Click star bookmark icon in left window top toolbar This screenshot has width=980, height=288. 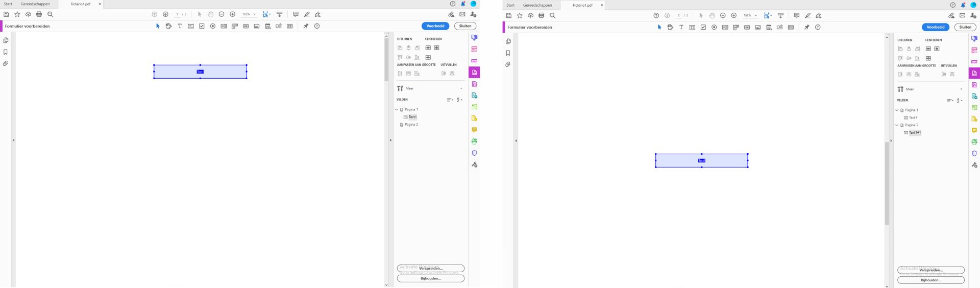(17, 14)
